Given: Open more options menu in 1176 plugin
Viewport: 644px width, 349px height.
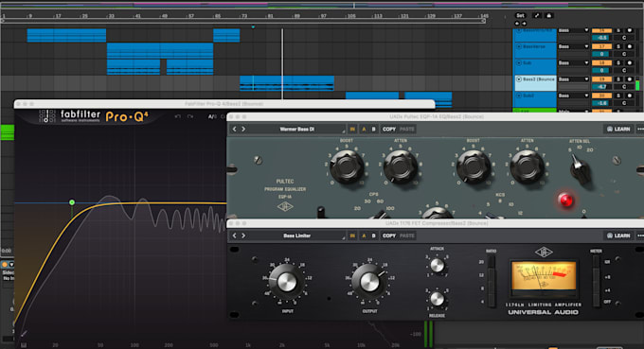Looking at the screenshot, I should (x=640, y=236).
